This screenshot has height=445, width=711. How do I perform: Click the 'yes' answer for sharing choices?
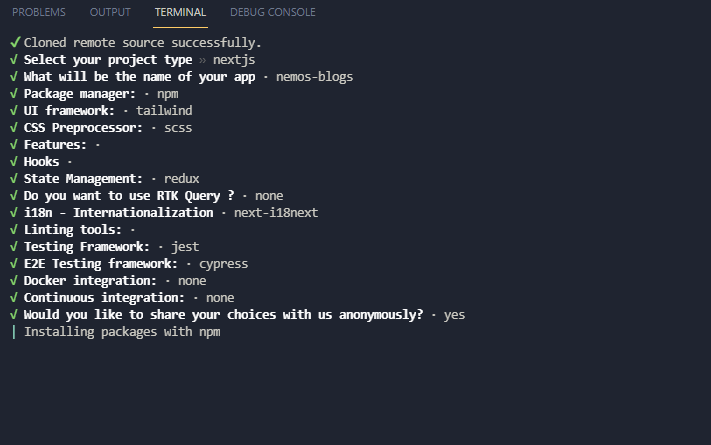[x=454, y=315]
